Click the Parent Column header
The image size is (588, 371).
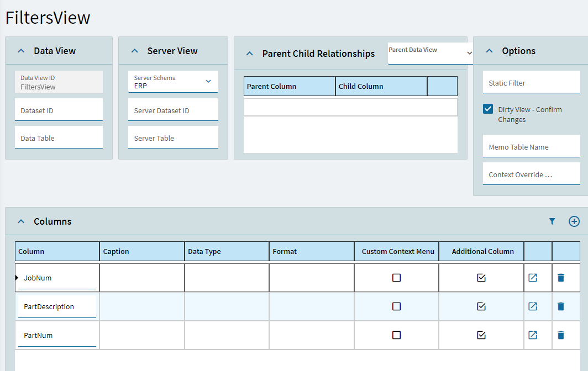point(290,86)
